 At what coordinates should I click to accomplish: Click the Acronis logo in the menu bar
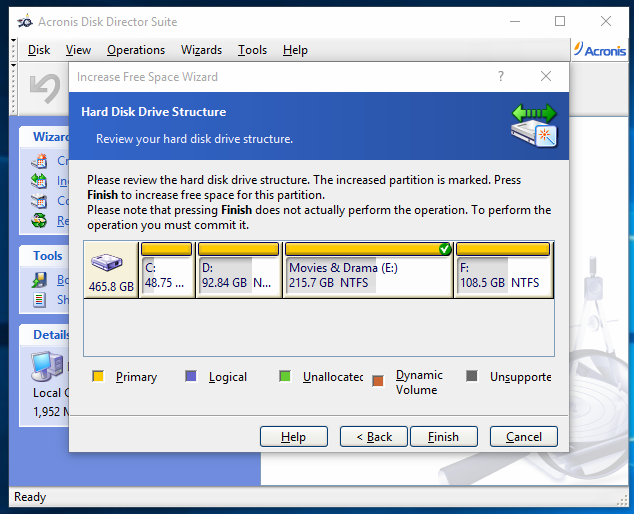[600, 50]
